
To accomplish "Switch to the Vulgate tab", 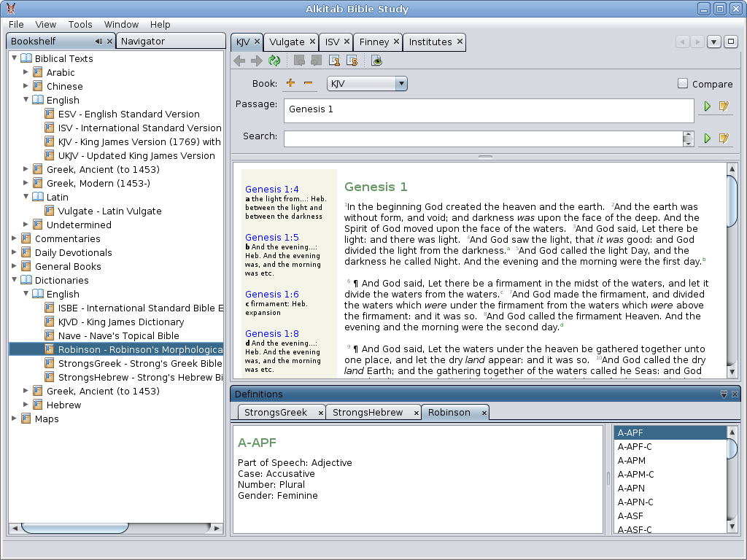I will 287,42.
